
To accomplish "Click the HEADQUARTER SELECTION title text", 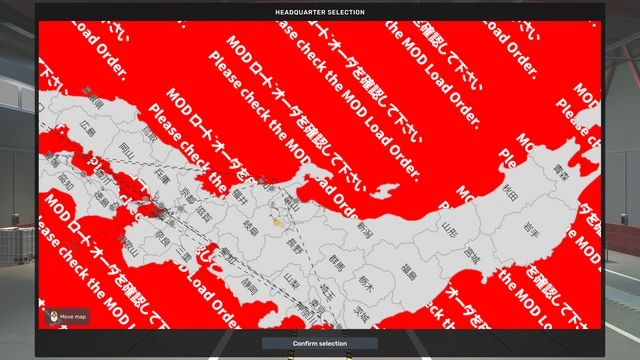I will click(320, 12).
